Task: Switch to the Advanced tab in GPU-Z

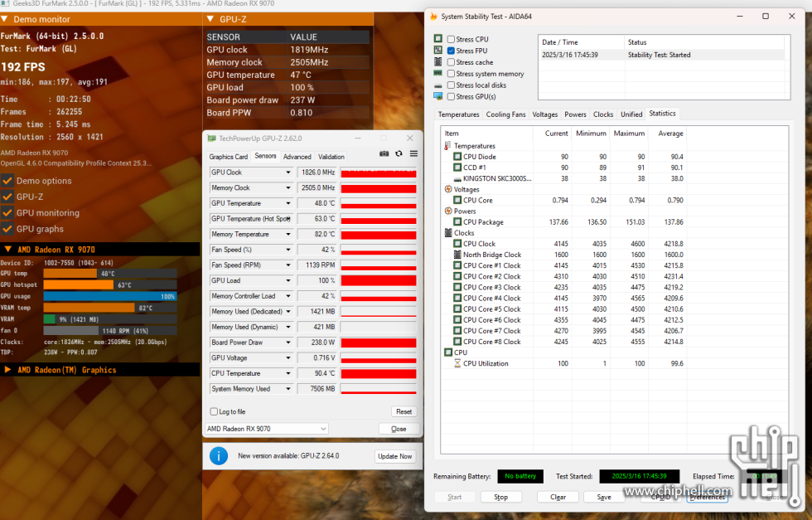Action: 297,157
